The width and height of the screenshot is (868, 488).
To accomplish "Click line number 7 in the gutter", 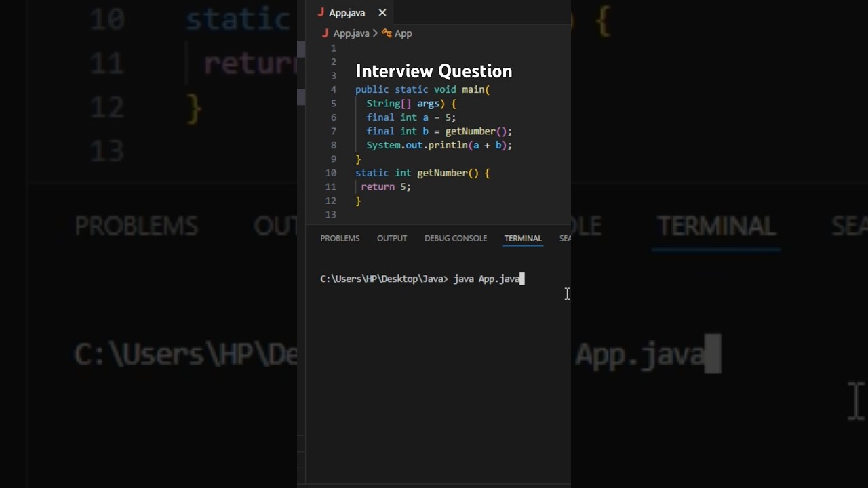I will [334, 131].
